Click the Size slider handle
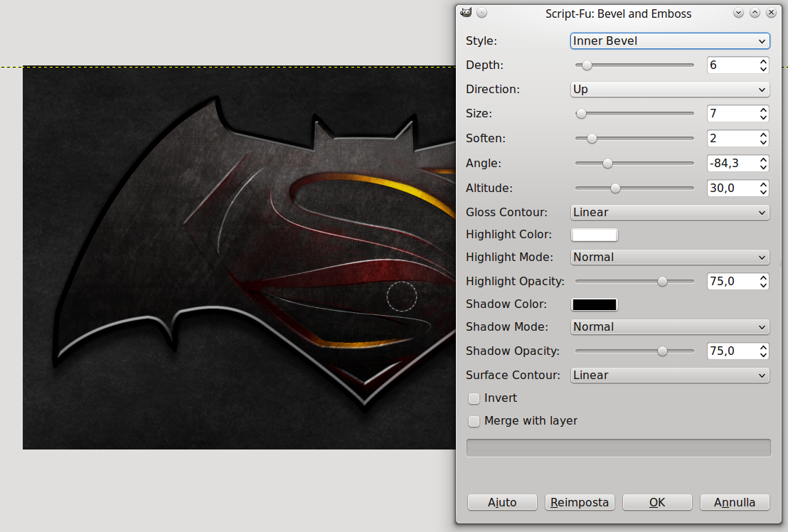The height and width of the screenshot is (532, 788). point(581,114)
